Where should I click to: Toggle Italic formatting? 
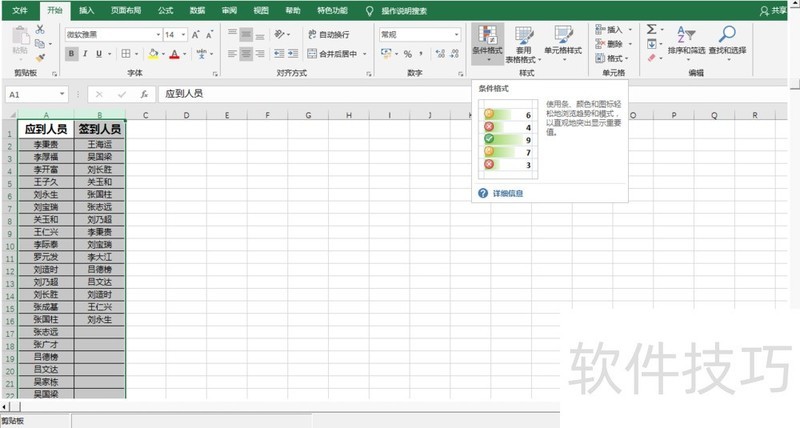click(87, 54)
